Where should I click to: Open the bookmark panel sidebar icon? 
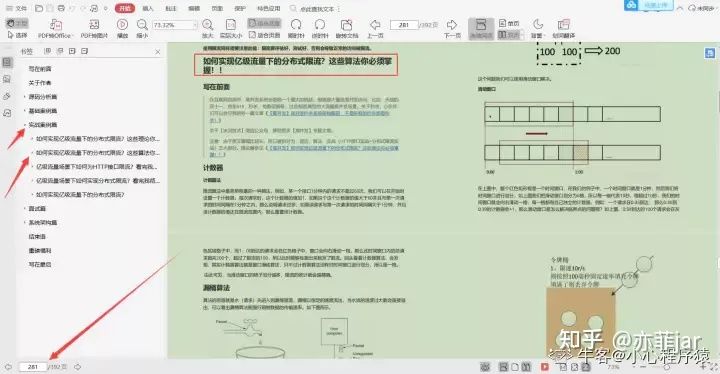point(7,62)
